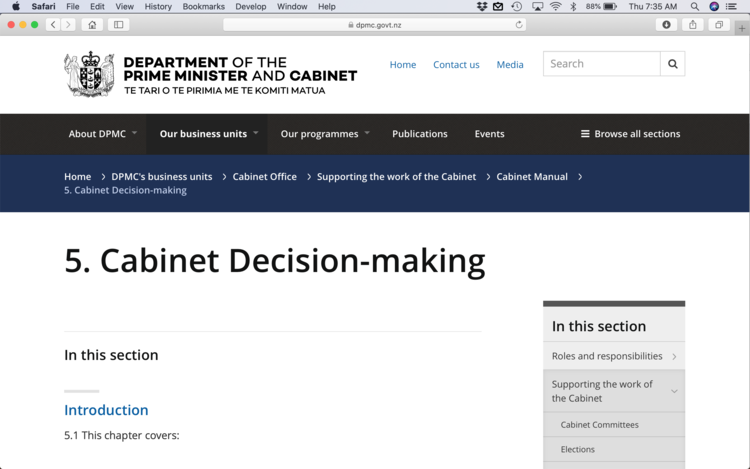Open Browse all sections menu

[630, 134]
